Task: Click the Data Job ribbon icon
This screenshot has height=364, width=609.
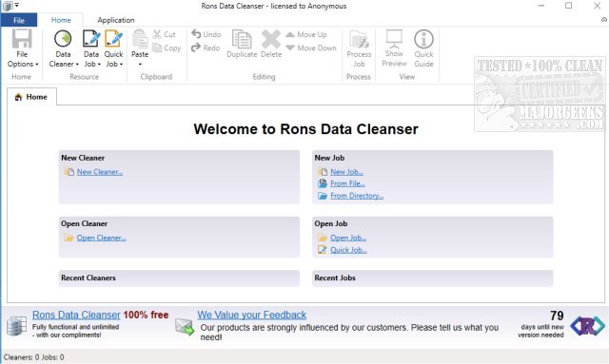Action: [x=91, y=39]
